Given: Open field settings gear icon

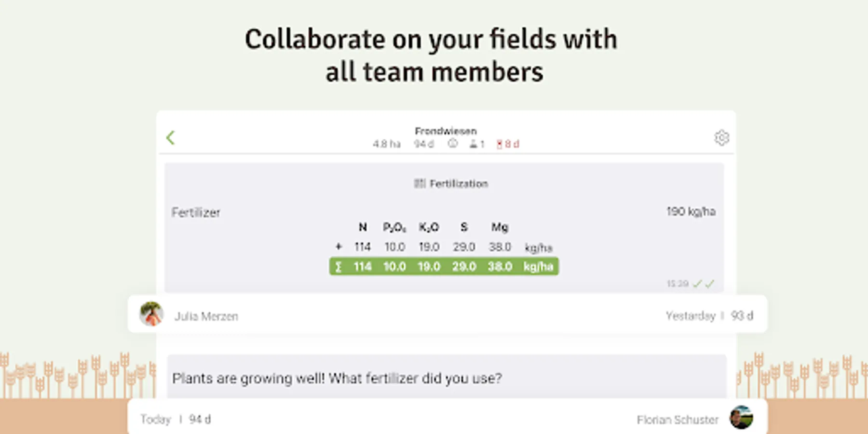Looking at the screenshot, I should point(721,138).
